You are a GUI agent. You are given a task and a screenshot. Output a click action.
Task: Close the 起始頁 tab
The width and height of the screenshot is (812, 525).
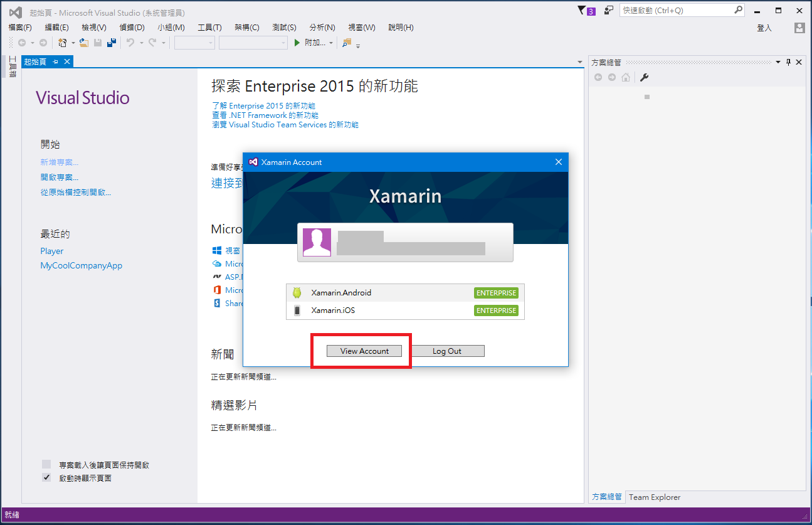66,61
